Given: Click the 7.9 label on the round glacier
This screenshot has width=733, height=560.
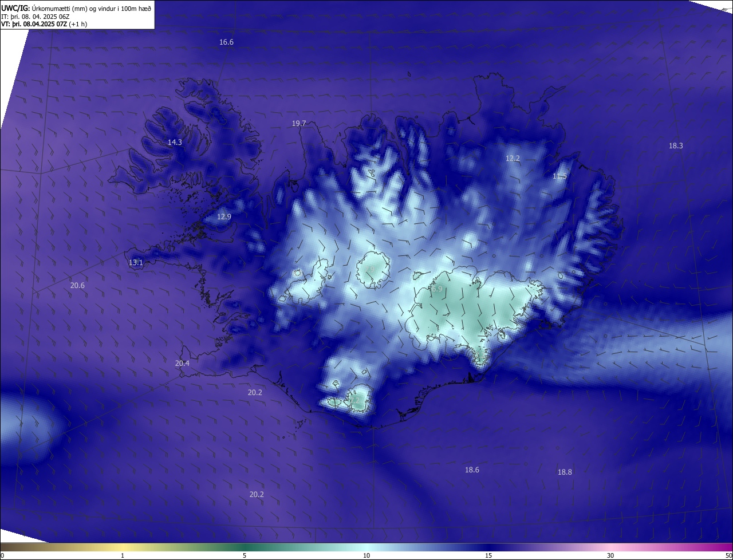Looking at the screenshot, I should (x=370, y=270).
